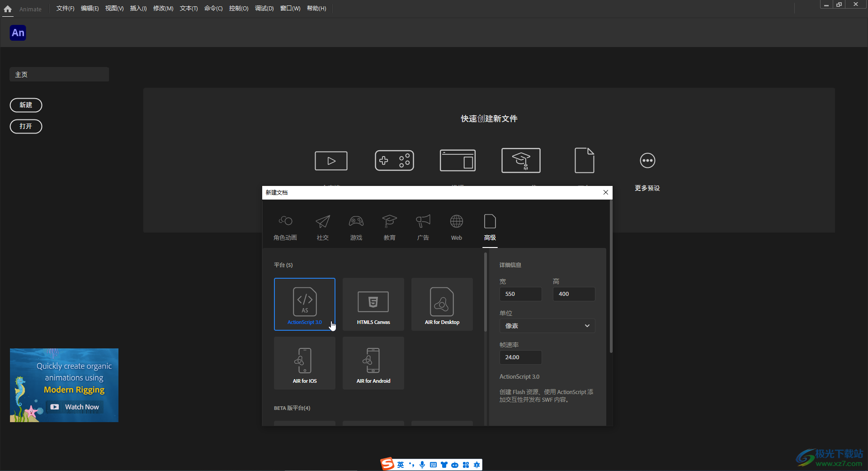Image resolution: width=868 pixels, height=471 pixels.
Task: Choose AIR for iOS platform
Action: [x=305, y=363]
